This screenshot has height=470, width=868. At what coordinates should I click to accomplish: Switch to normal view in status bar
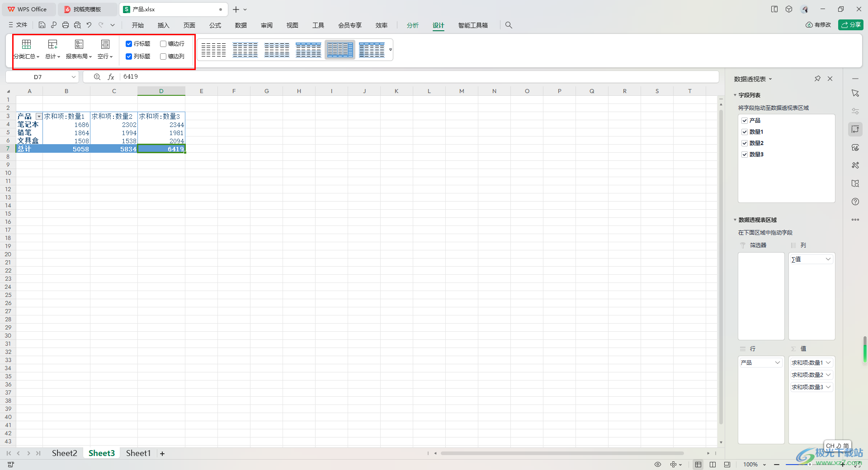pos(698,465)
